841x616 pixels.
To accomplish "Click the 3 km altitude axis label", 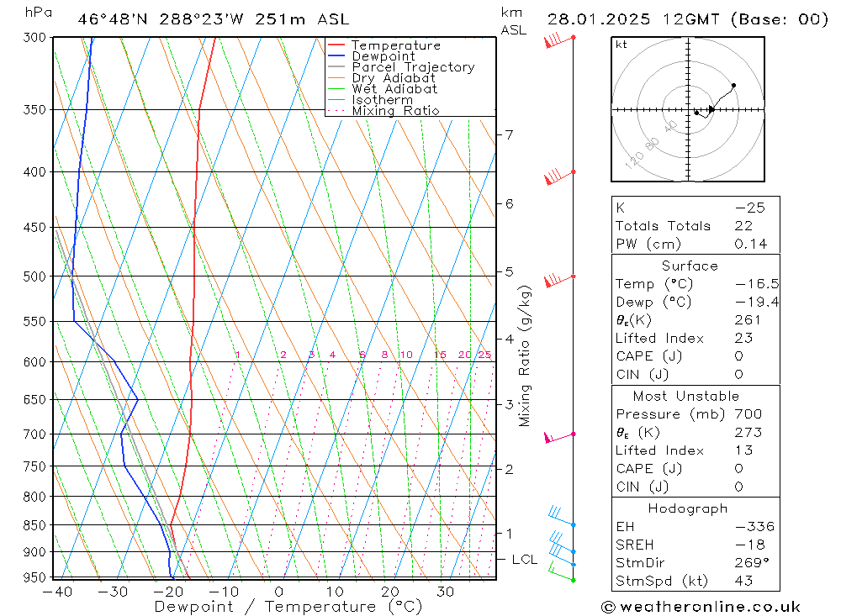I will [509, 404].
